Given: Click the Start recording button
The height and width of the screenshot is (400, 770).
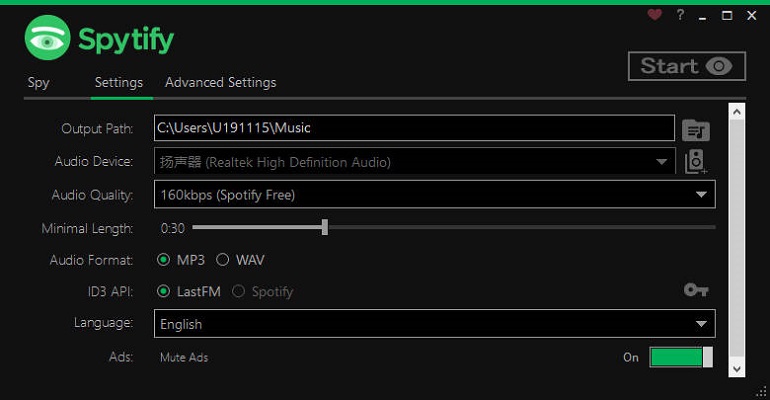Looking at the screenshot, I should point(687,66).
